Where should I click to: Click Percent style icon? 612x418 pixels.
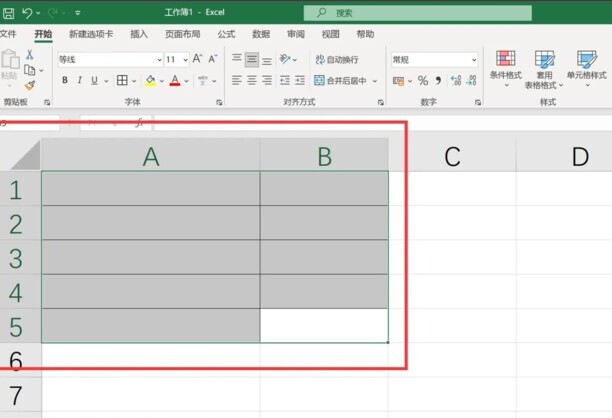point(423,81)
